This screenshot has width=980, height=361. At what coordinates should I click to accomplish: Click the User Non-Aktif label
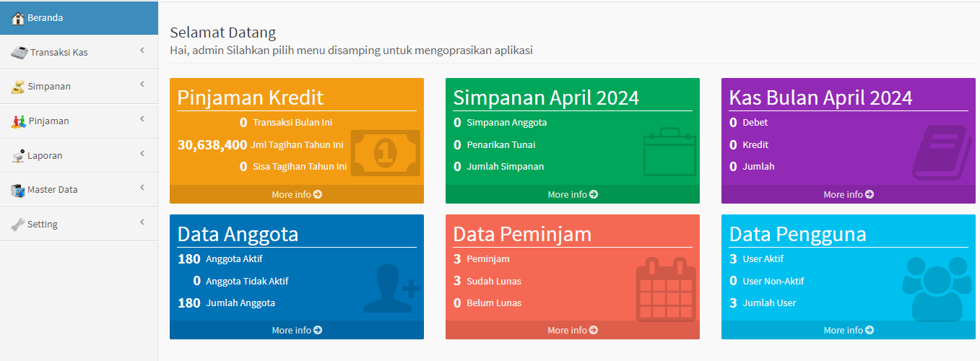(x=773, y=281)
